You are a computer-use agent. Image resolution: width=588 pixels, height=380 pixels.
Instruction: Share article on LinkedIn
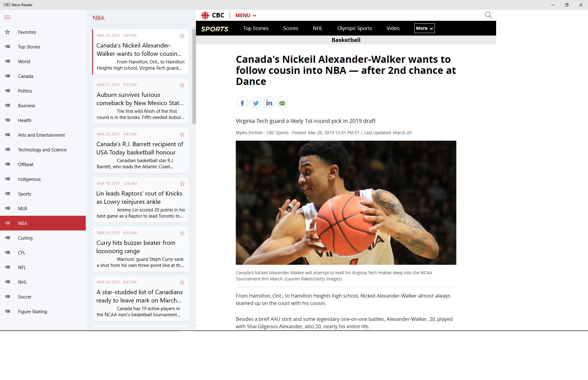coord(269,103)
